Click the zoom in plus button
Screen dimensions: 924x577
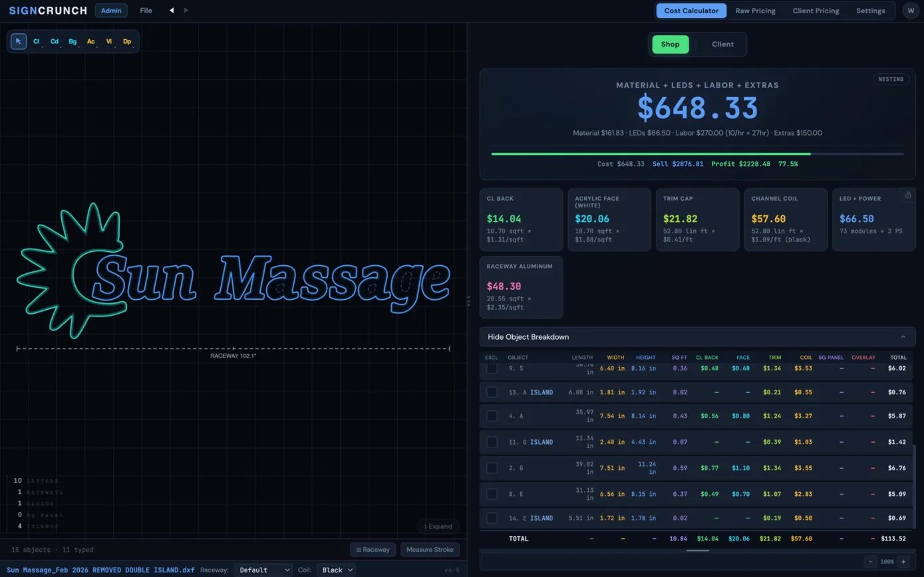coord(903,562)
